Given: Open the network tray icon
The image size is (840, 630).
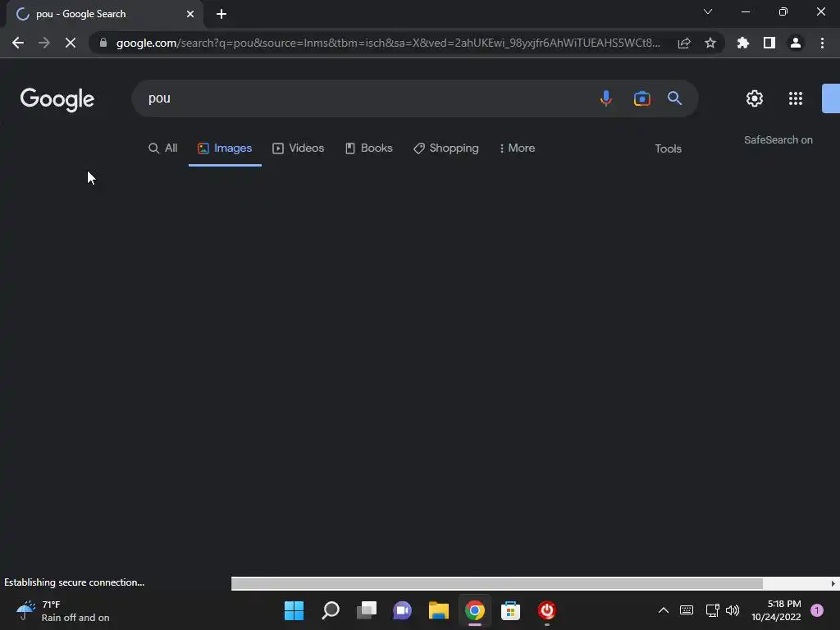Looking at the screenshot, I should pos(712,610).
